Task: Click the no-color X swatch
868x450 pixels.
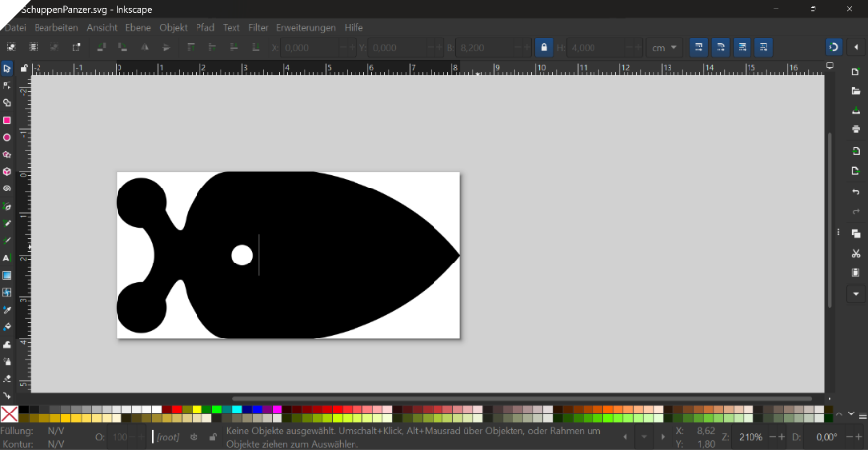Action: [9, 414]
